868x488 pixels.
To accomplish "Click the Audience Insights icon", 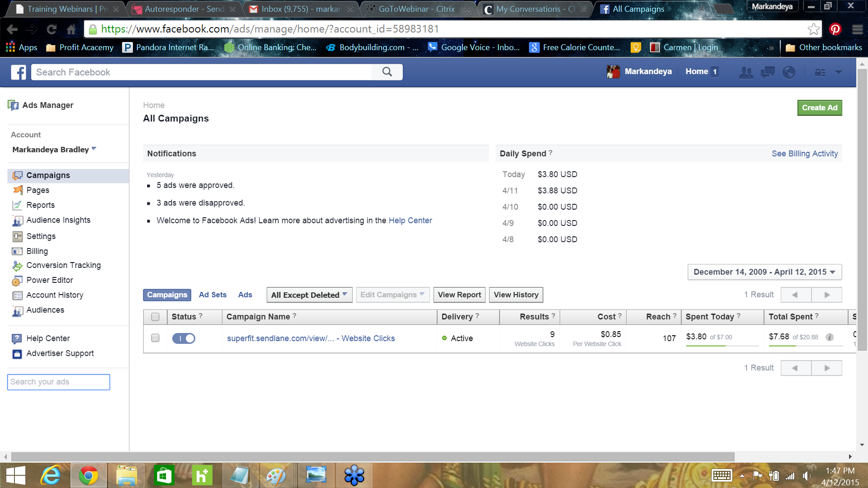I will tap(17, 221).
